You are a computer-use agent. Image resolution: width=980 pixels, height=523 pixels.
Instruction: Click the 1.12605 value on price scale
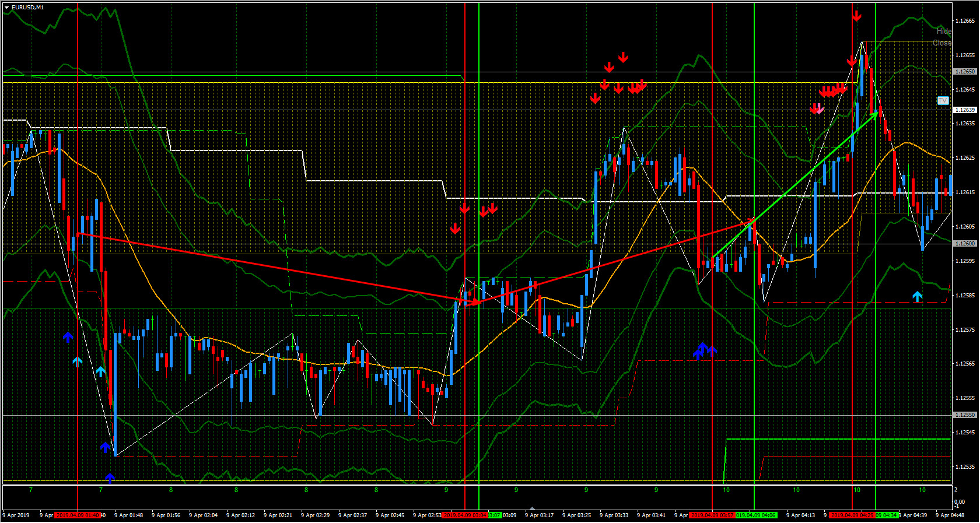click(965, 227)
